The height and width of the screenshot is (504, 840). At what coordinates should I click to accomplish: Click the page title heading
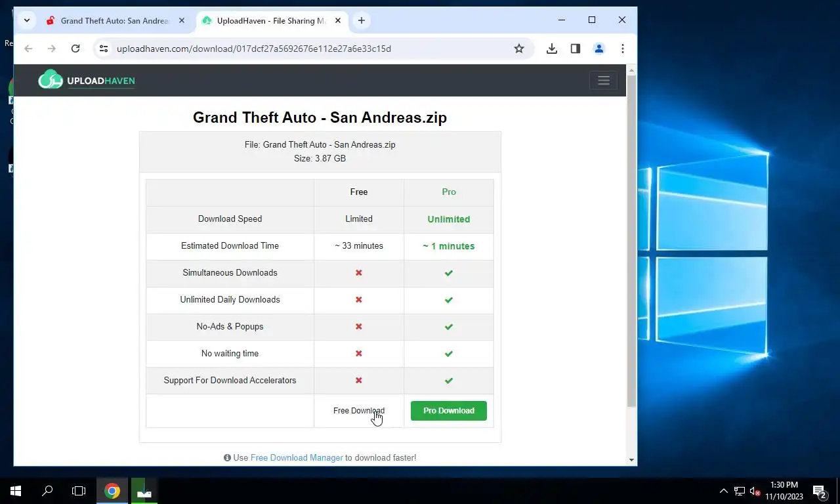320,117
